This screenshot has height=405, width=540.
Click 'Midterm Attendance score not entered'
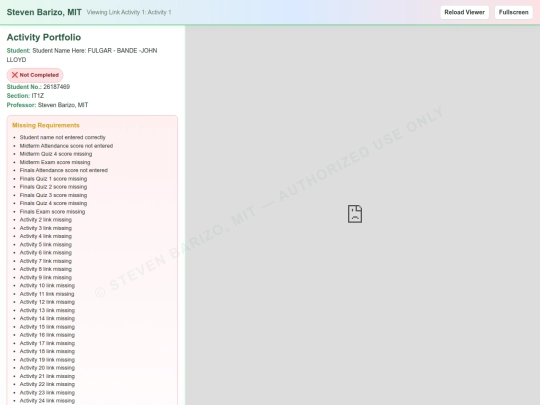pyautogui.click(x=66, y=146)
